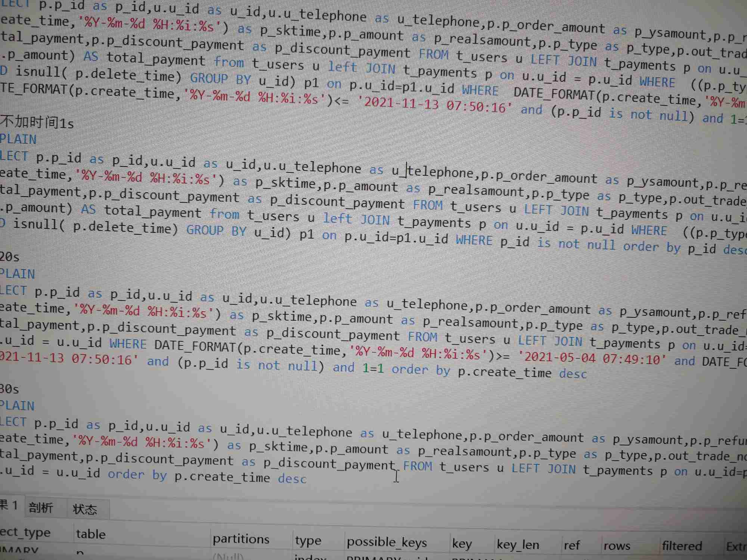Click the table column header
Screen dimensions: 747x560
(91, 534)
